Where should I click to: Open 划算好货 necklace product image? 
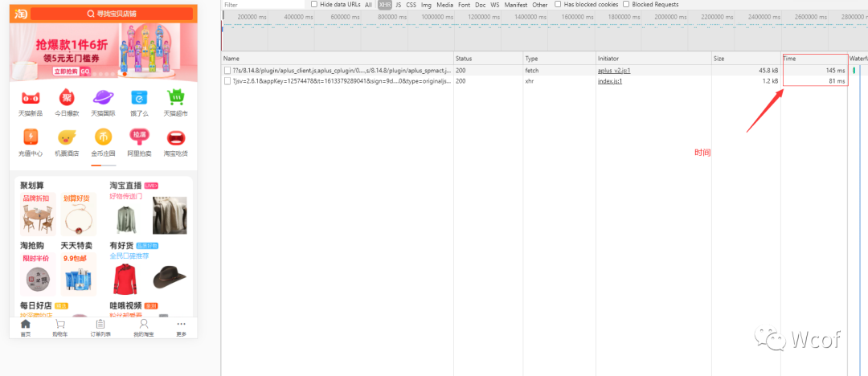click(x=79, y=220)
